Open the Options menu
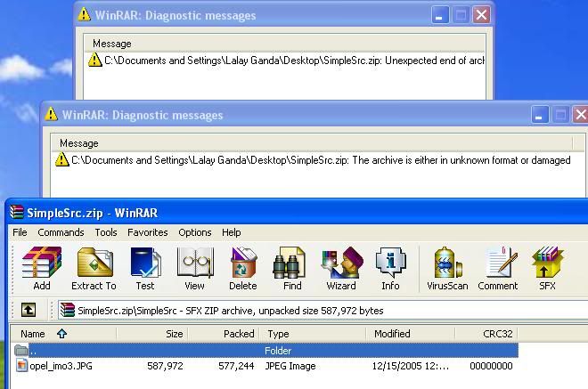 click(195, 232)
